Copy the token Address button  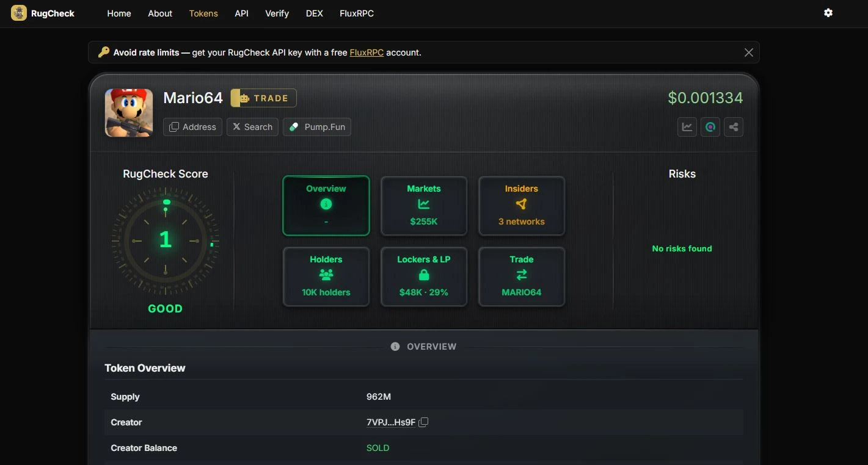click(192, 127)
